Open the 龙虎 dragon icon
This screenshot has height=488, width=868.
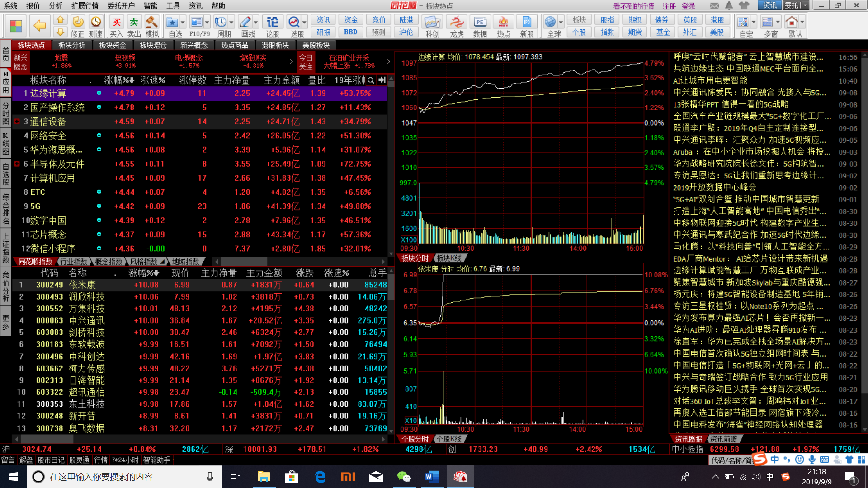point(457,22)
